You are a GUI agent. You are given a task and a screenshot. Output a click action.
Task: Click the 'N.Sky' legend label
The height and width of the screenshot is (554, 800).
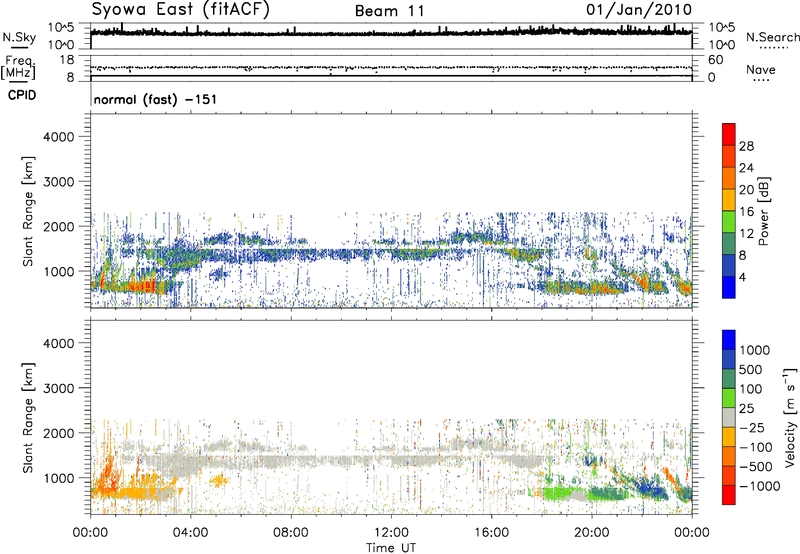pos(19,37)
